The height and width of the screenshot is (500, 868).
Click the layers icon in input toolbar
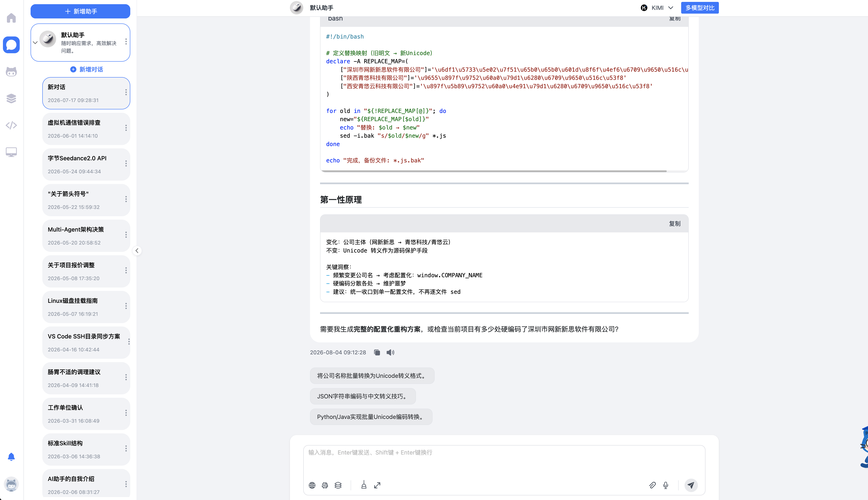coord(338,485)
